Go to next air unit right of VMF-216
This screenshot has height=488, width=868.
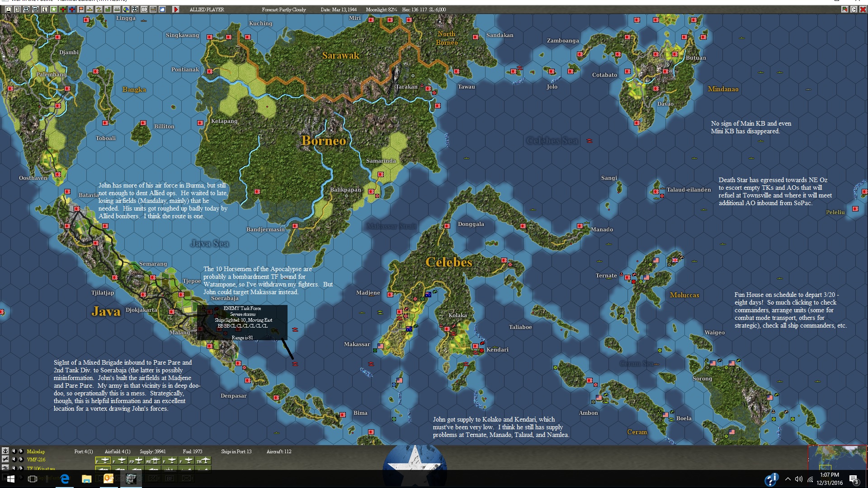pos(21,460)
